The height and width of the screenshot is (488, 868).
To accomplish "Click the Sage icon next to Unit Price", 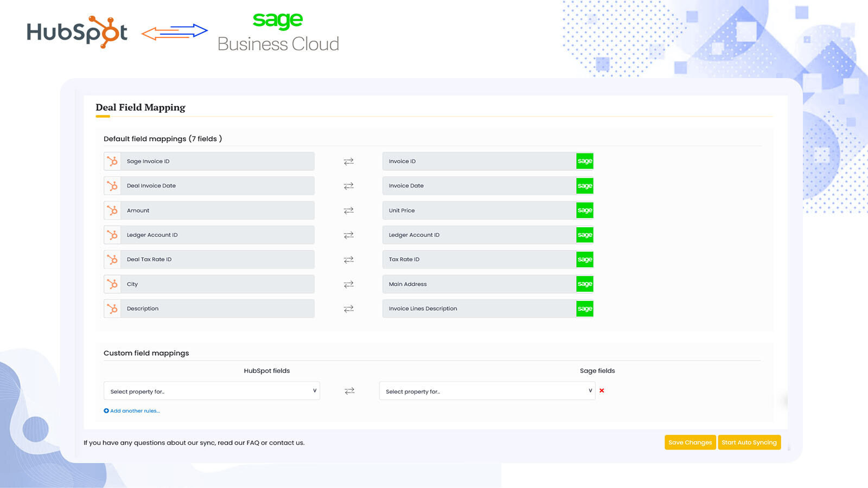I will coord(584,210).
